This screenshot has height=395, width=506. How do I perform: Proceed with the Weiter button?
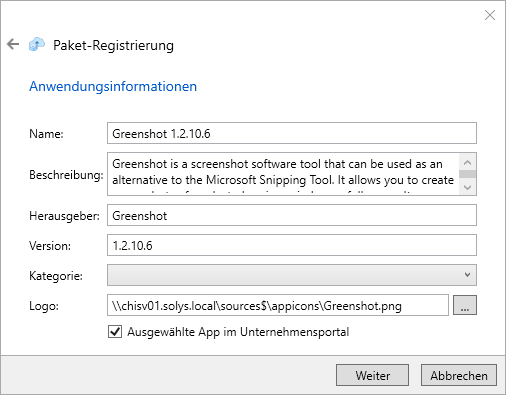pos(372,375)
